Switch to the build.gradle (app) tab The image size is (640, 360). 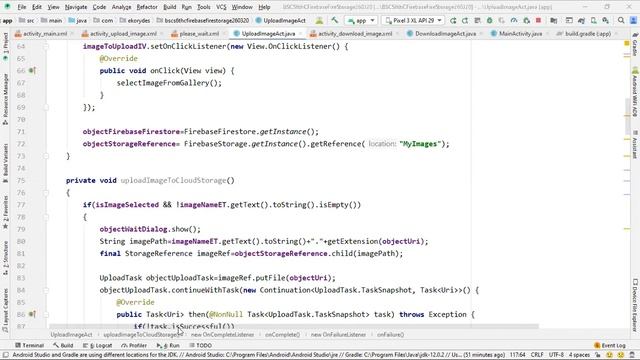click(x=588, y=34)
